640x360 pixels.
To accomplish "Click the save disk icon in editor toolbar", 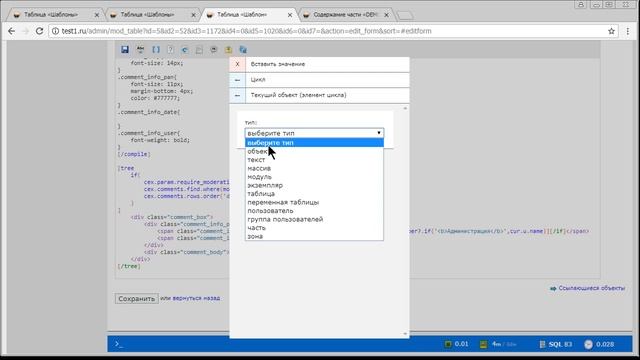I will [x=125, y=49].
